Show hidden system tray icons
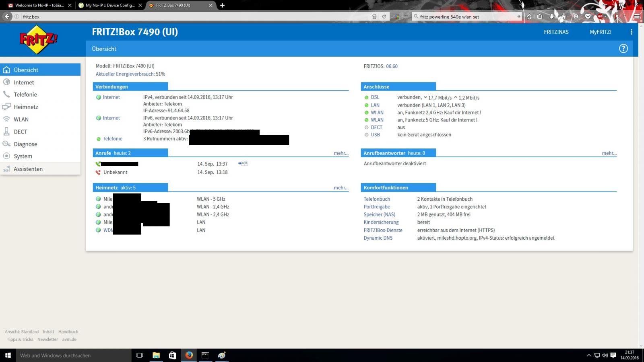This screenshot has height=362, width=644. pyautogui.click(x=589, y=355)
